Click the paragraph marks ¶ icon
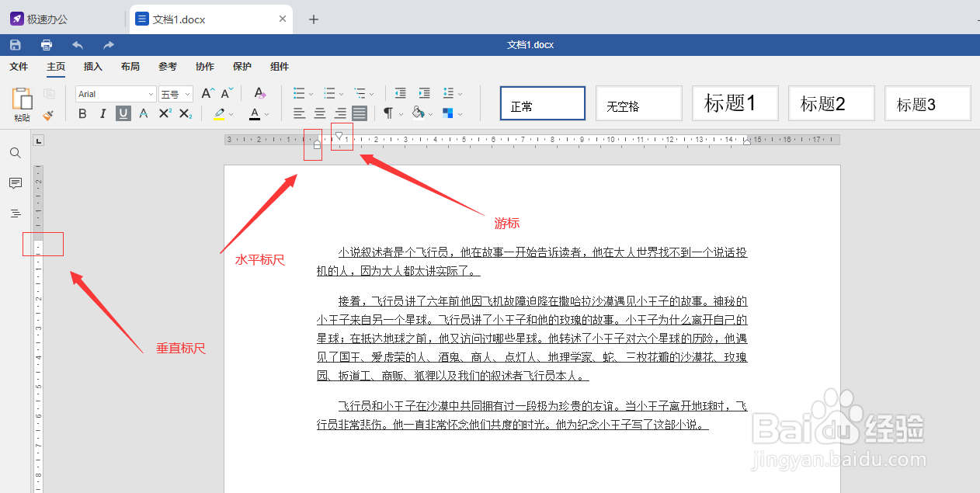The width and height of the screenshot is (980, 493). (x=387, y=113)
